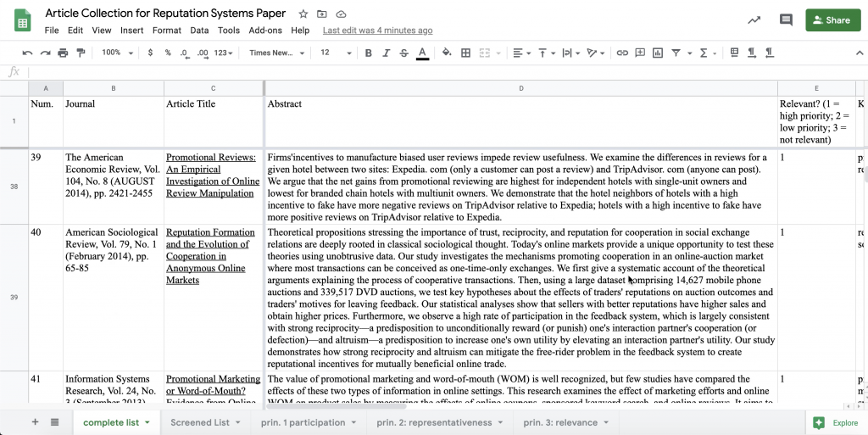Open the File menu
The height and width of the screenshot is (435, 868).
click(52, 31)
